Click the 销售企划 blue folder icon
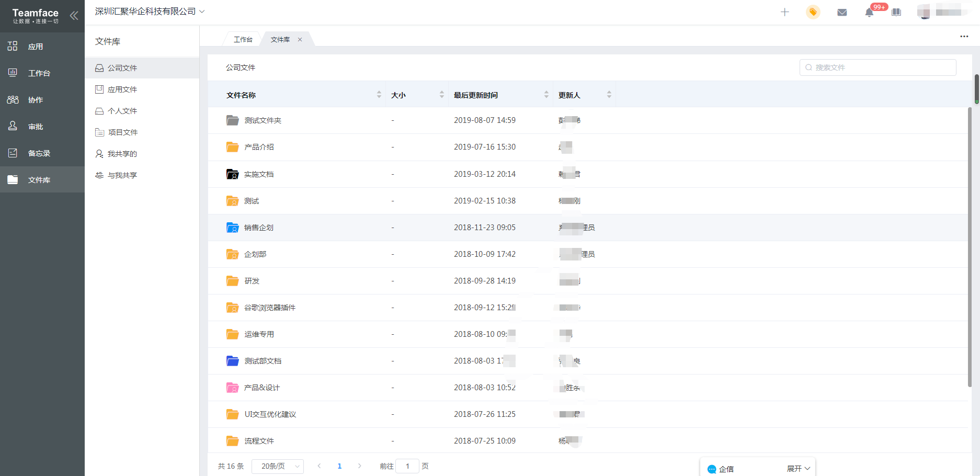Image resolution: width=980 pixels, height=476 pixels. coord(232,228)
